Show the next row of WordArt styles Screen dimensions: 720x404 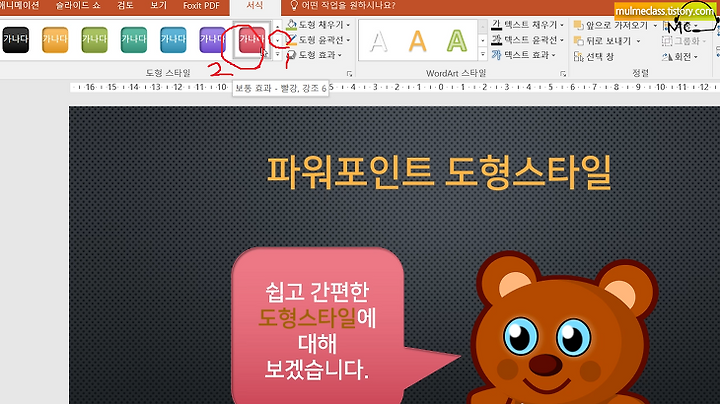point(483,40)
